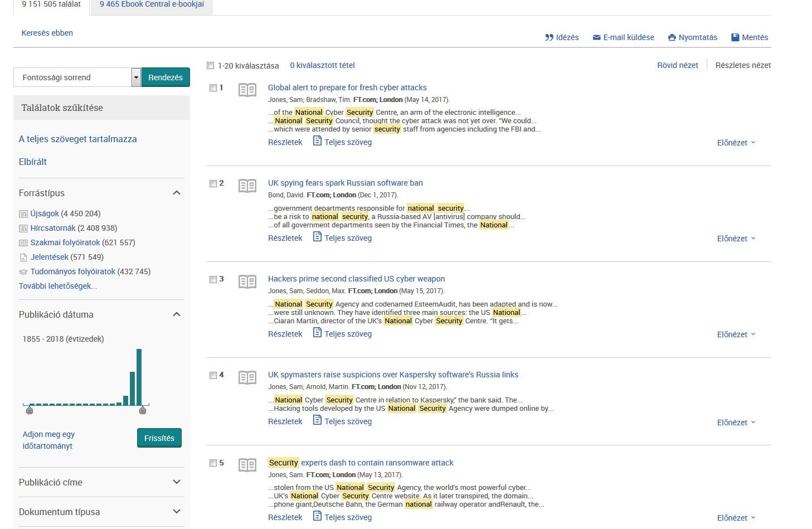Filter by A teljes szöveget tartalmazza
The image size is (812, 529).
[x=77, y=139]
